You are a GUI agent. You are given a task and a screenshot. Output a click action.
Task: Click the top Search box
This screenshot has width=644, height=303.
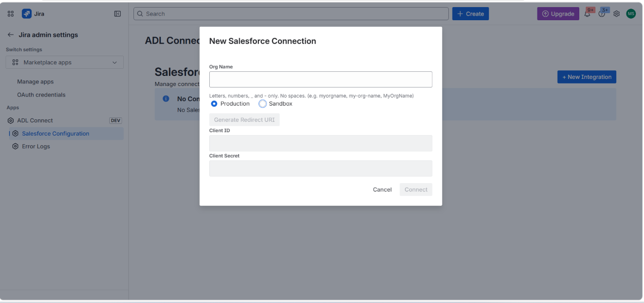291,14
